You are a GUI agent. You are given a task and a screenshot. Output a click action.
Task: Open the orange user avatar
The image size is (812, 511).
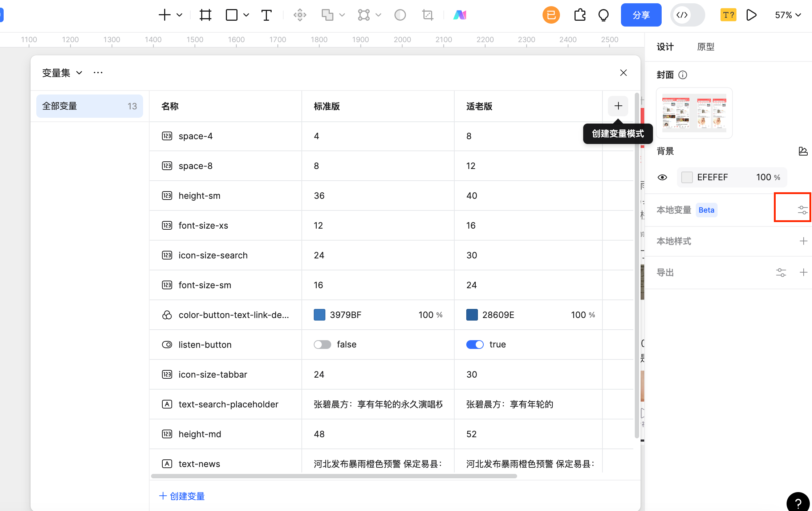[x=551, y=15]
